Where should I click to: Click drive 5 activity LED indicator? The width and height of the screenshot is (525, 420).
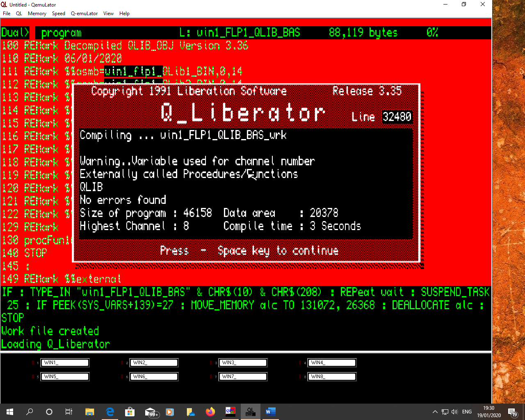click(x=33, y=377)
